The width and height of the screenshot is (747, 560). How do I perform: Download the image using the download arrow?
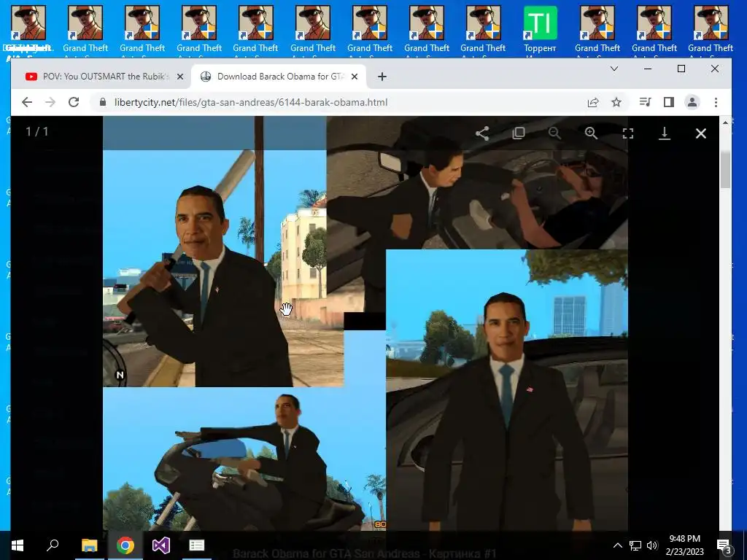pos(664,133)
